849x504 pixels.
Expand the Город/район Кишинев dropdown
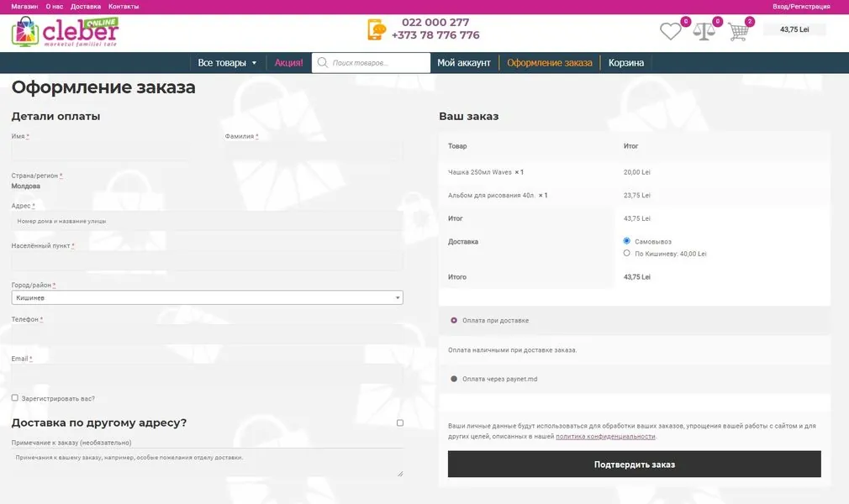[207, 297]
